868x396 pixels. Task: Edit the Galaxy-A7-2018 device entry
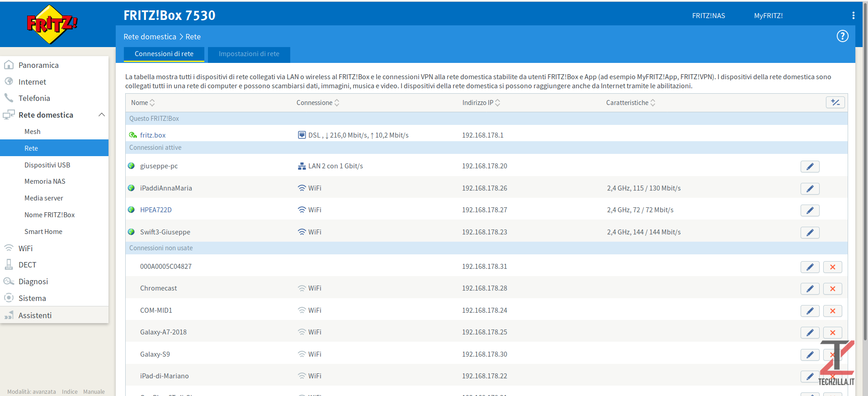click(810, 333)
